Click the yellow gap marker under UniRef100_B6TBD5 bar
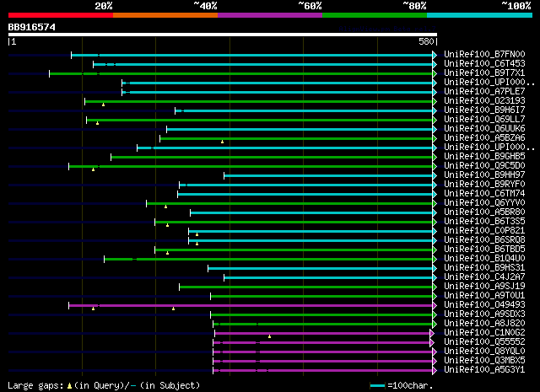Image resolution: width=540 pixels, height=392 pixels. 167,253
